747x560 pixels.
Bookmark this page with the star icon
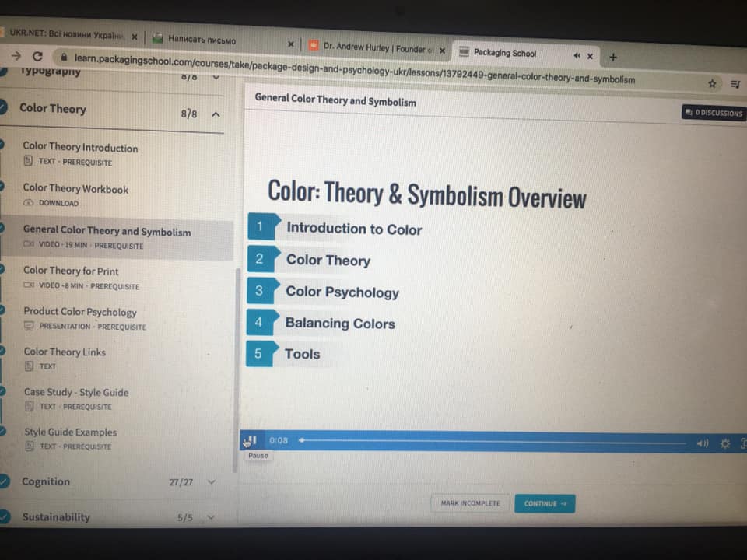click(x=712, y=84)
